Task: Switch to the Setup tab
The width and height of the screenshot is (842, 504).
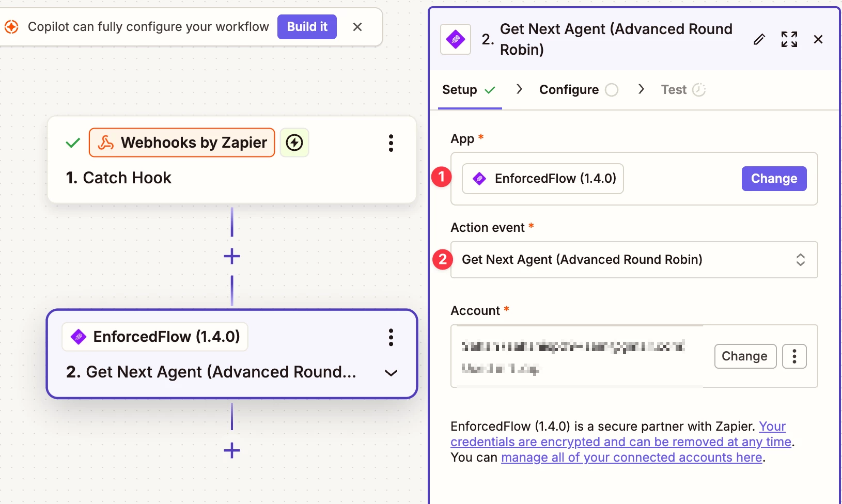Action: coord(470,90)
